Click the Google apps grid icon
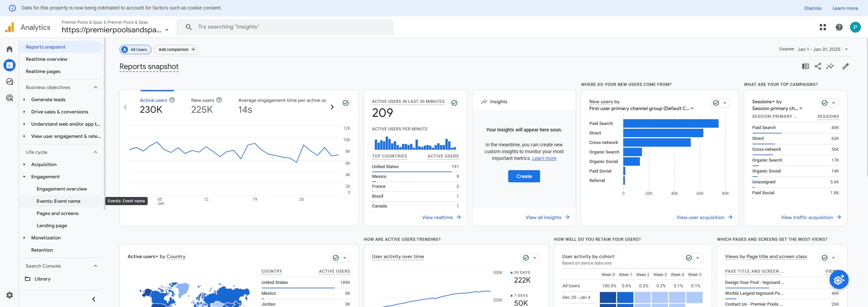Screen dimensions: 868x307 pyautogui.click(x=823, y=27)
